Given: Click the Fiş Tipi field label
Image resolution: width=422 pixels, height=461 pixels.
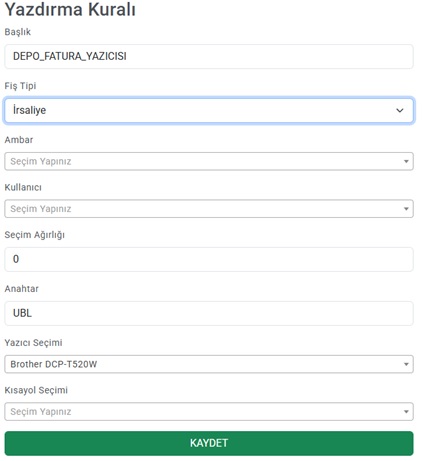Looking at the screenshot, I should click(20, 86).
